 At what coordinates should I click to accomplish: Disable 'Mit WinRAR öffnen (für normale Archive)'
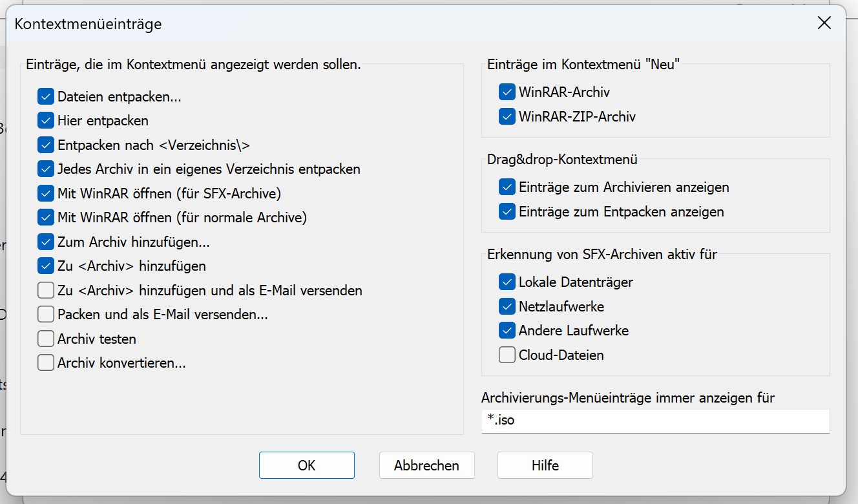click(x=46, y=218)
